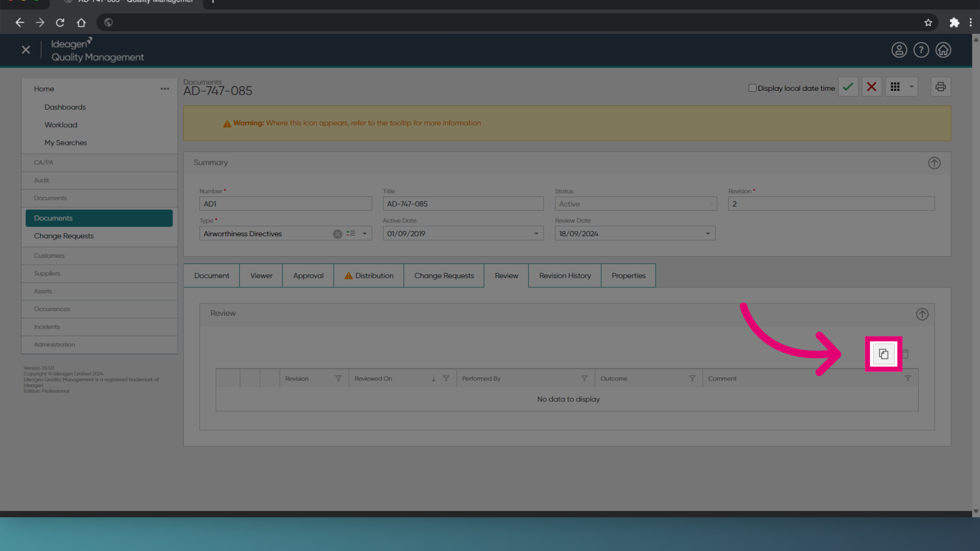Viewport: 980px width, 551px height.
Task: Switch to the Document tab
Action: [211, 275]
